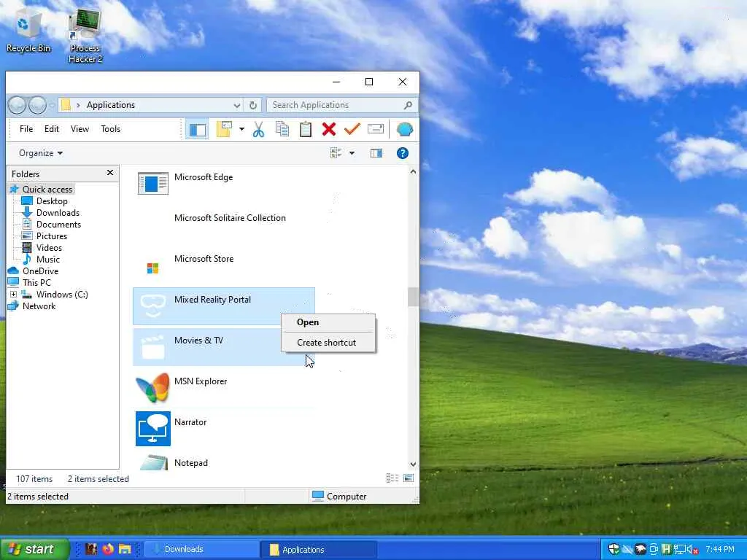Choose Open from the context menu
Image resolution: width=747 pixels, height=560 pixels.
coord(328,322)
